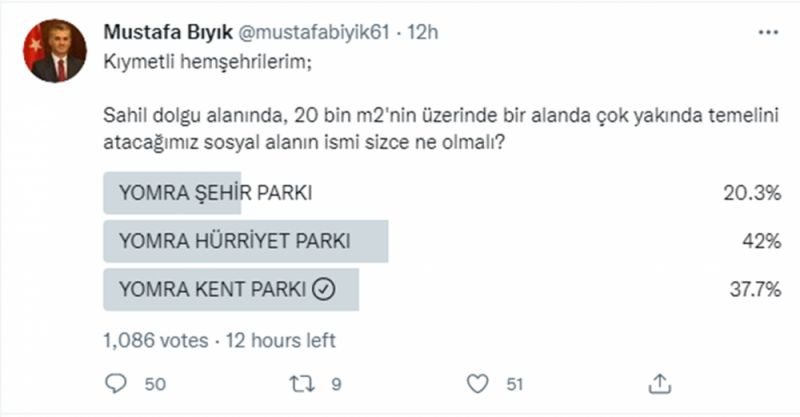
Task: Select the YOMRA ŞEHİR PARKI poll option
Action: tap(215, 194)
